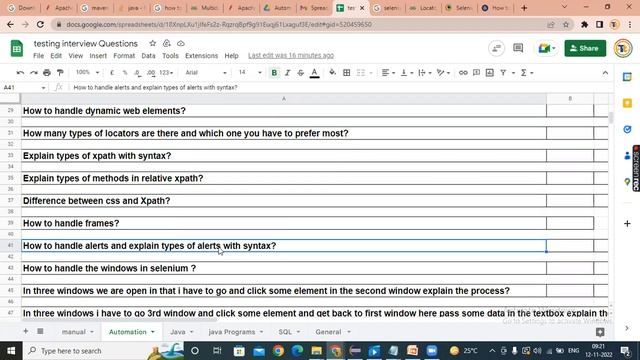The width and height of the screenshot is (640, 360).
Task: Click the create filter icon
Action: click(503, 73)
